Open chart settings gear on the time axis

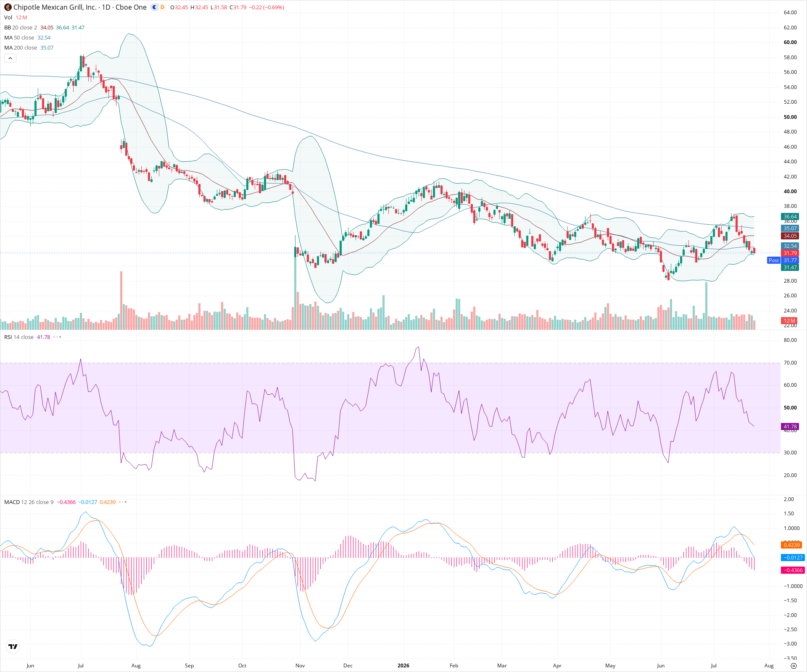[x=794, y=666]
